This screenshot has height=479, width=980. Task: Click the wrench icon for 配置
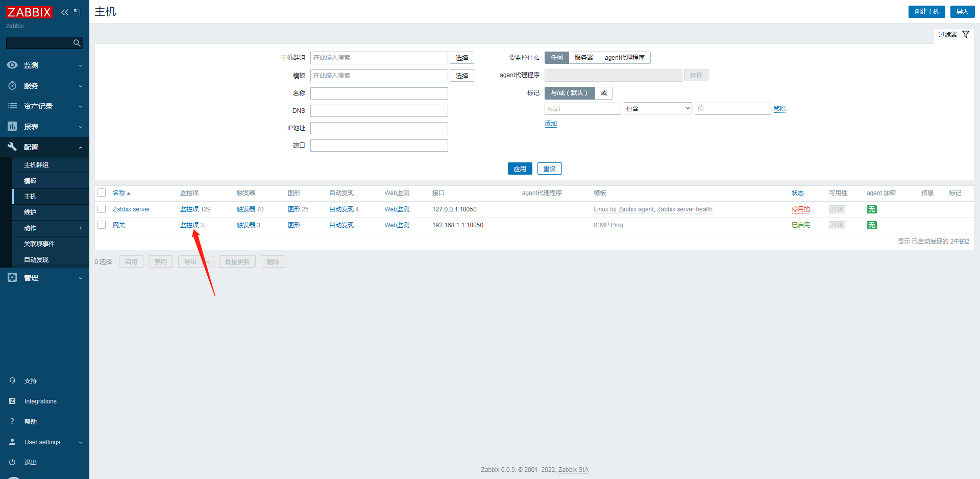click(12, 147)
